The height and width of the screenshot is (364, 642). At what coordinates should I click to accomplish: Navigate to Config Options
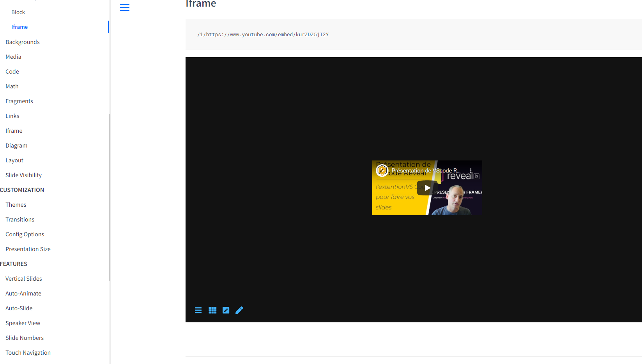(25, 234)
